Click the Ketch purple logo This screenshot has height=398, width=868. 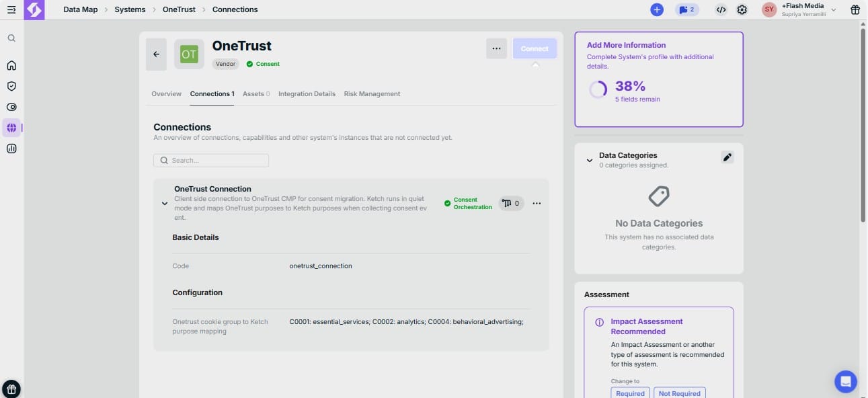[x=34, y=10]
